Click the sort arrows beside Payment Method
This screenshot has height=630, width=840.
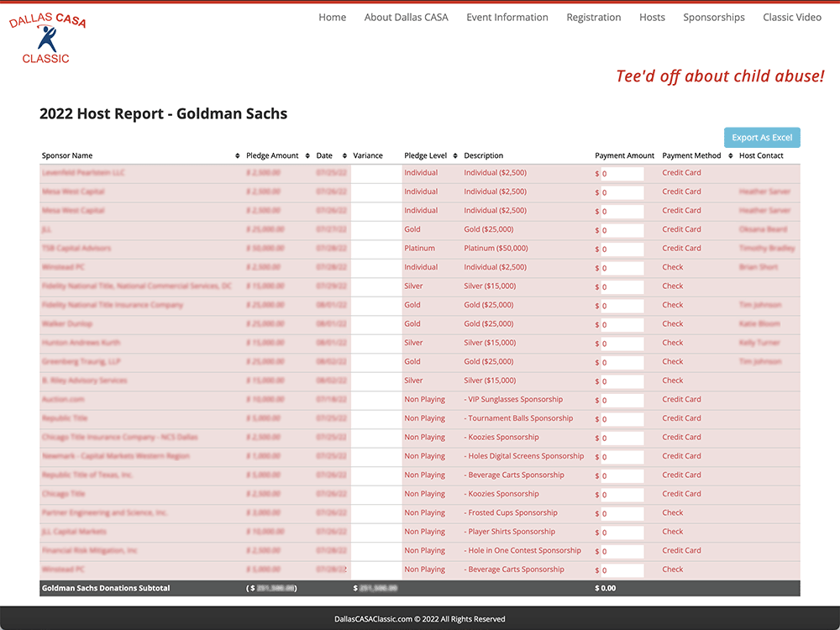(x=730, y=156)
